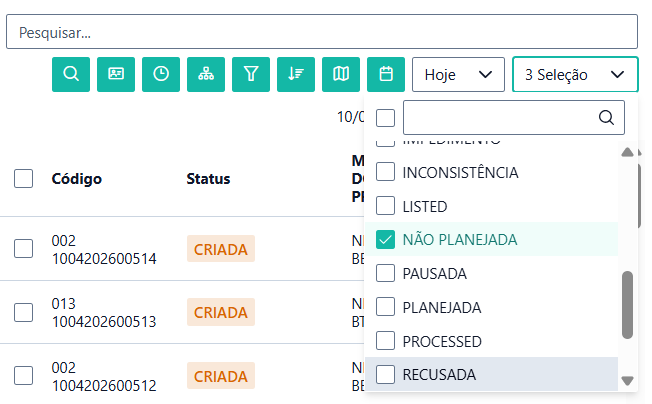Click the hierarchy tree icon button
Screen dimensions: 652x404
[206, 74]
